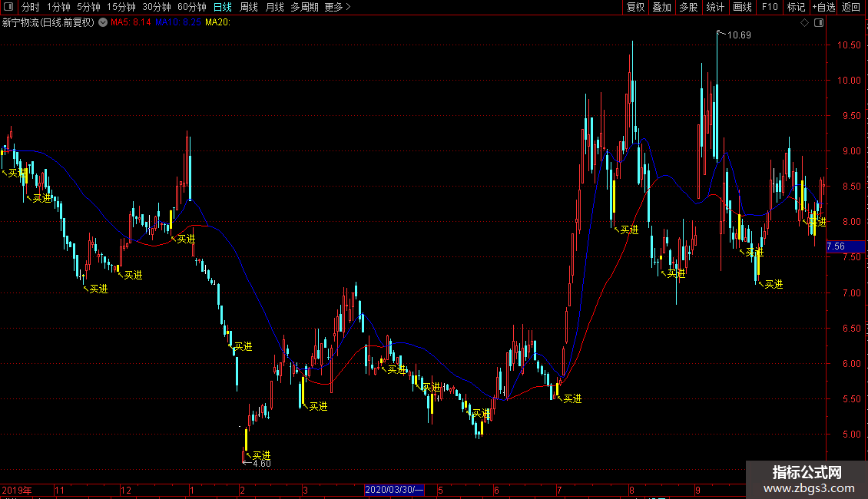Click the month 9 tick on time axis
The height and width of the screenshot is (499, 868).
pos(697,490)
